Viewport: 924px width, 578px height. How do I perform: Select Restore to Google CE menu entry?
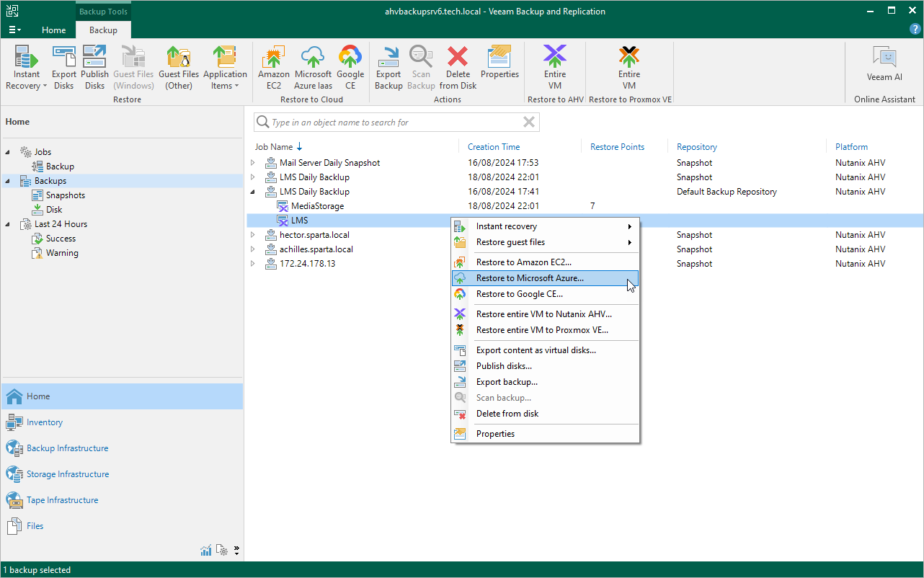click(519, 294)
